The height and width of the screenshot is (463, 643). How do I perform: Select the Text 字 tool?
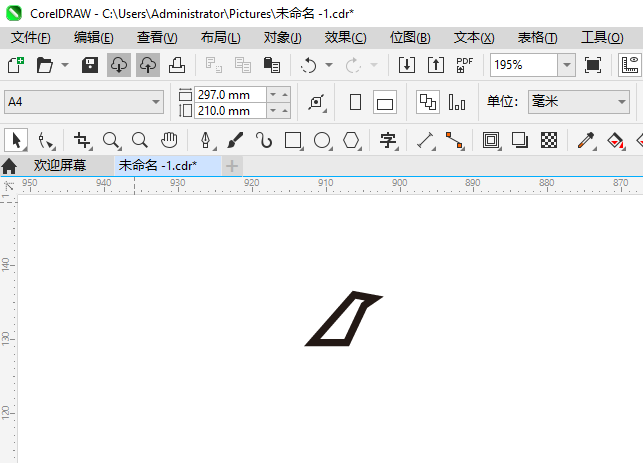pyautogui.click(x=388, y=140)
